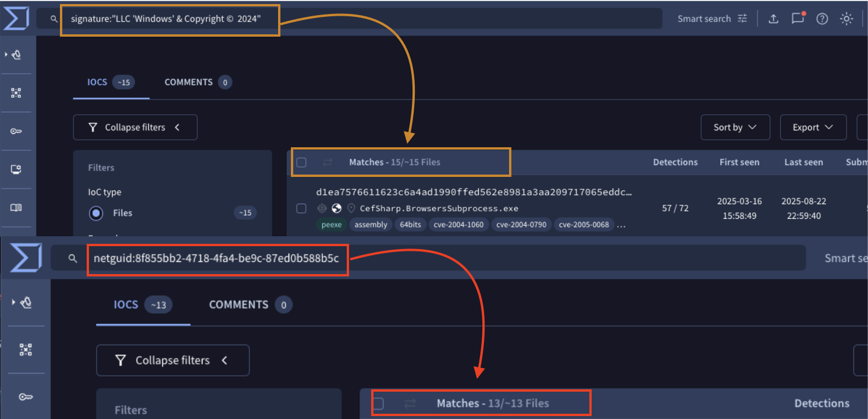Click the crosshair icon on the CefSharp row
The image size is (868, 419).
click(321, 208)
